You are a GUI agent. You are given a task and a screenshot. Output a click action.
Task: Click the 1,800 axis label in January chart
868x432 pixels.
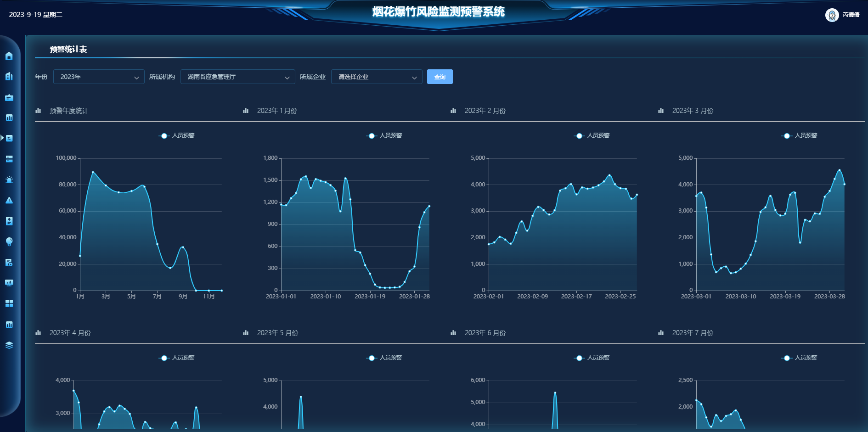271,158
